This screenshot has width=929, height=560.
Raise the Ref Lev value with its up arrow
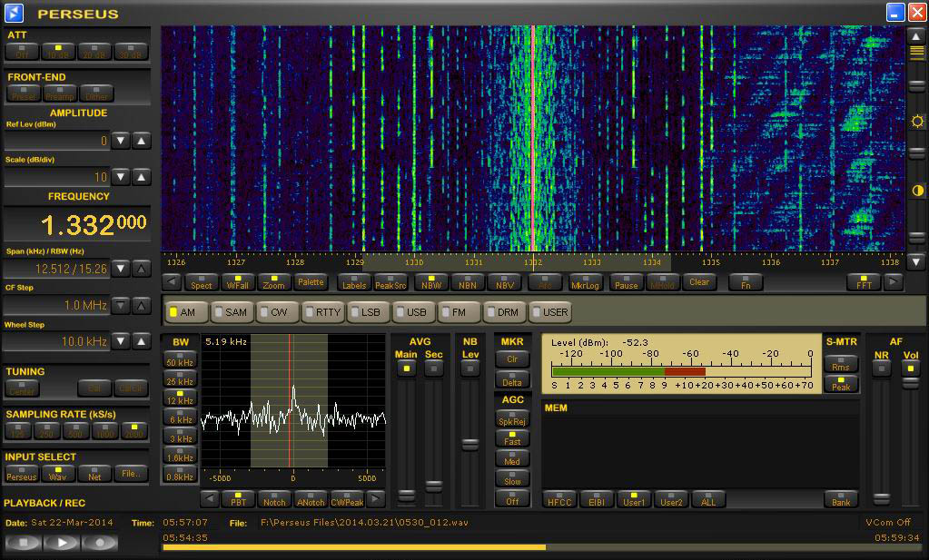pos(141,141)
